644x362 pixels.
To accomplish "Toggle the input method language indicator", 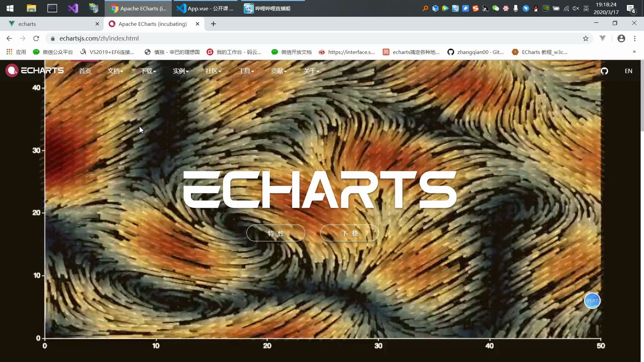I will tap(586, 9).
